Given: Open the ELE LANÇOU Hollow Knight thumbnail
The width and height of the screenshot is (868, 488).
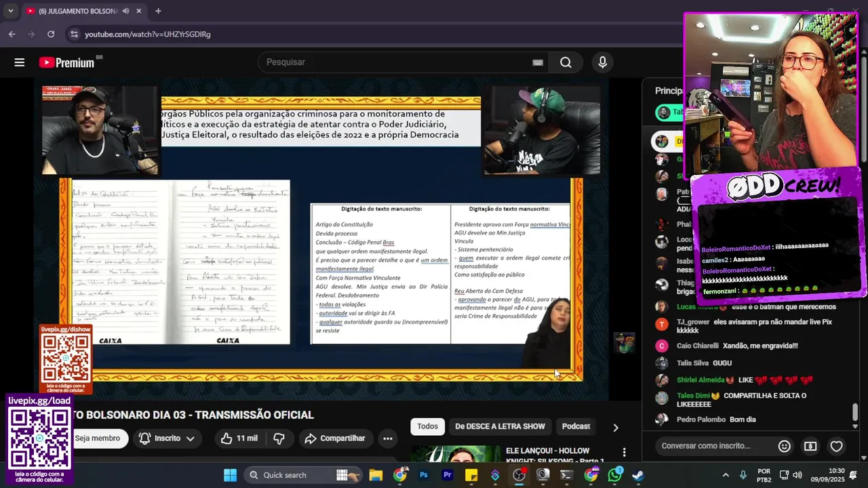Looking at the screenshot, I should [x=456, y=454].
